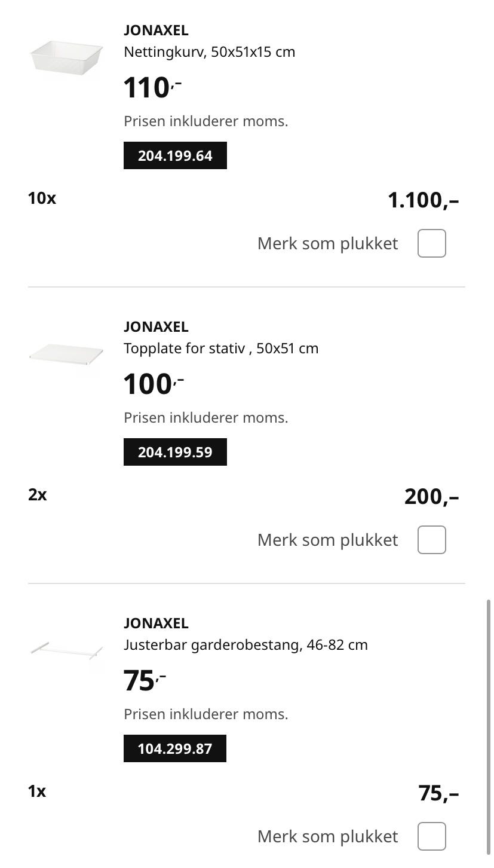Click the 75 unit price of the garderobestang
This screenshot has height=868, width=494.
140,681
